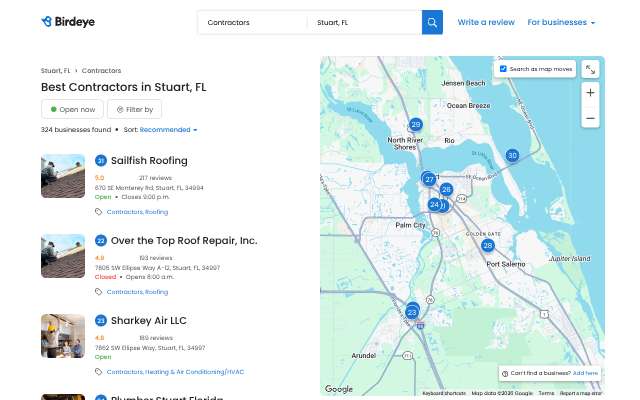Viewport: 640px width, 400px height.
Task: Toggle Search as map moves checkbox
Action: [503, 69]
